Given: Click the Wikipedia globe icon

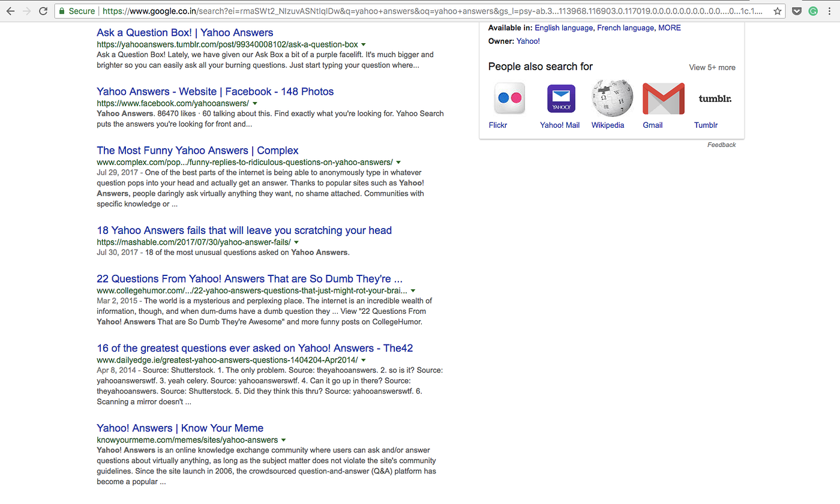Looking at the screenshot, I should point(612,97).
